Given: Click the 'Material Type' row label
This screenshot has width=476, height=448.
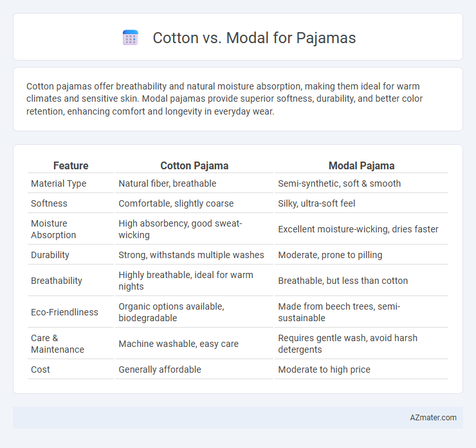Looking at the screenshot, I should point(59,183).
